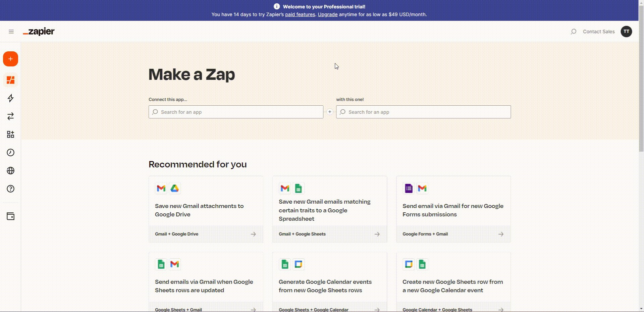
Task: Click the orange Create plus button
Action: pyautogui.click(x=10, y=59)
